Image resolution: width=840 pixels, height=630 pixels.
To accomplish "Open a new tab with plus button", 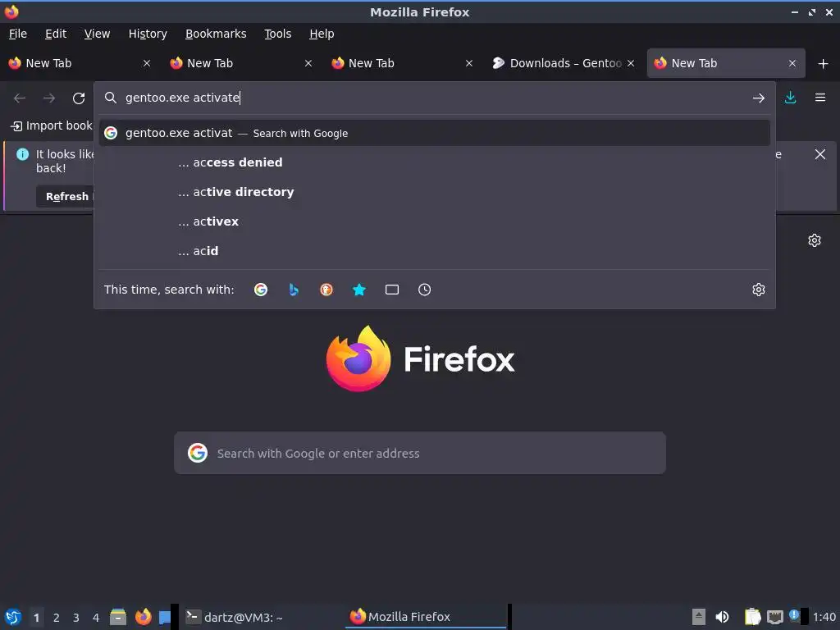I will [824, 64].
